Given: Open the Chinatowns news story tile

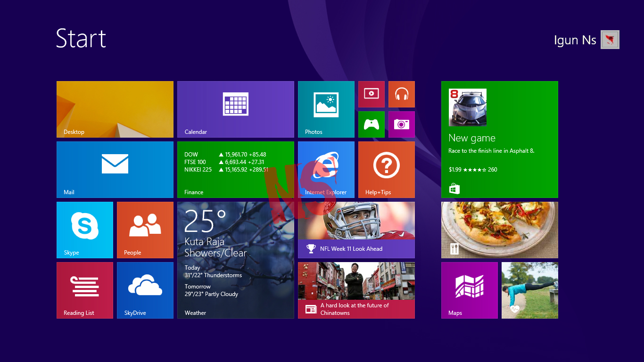Looking at the screenshot, I should tap(356, 290).
